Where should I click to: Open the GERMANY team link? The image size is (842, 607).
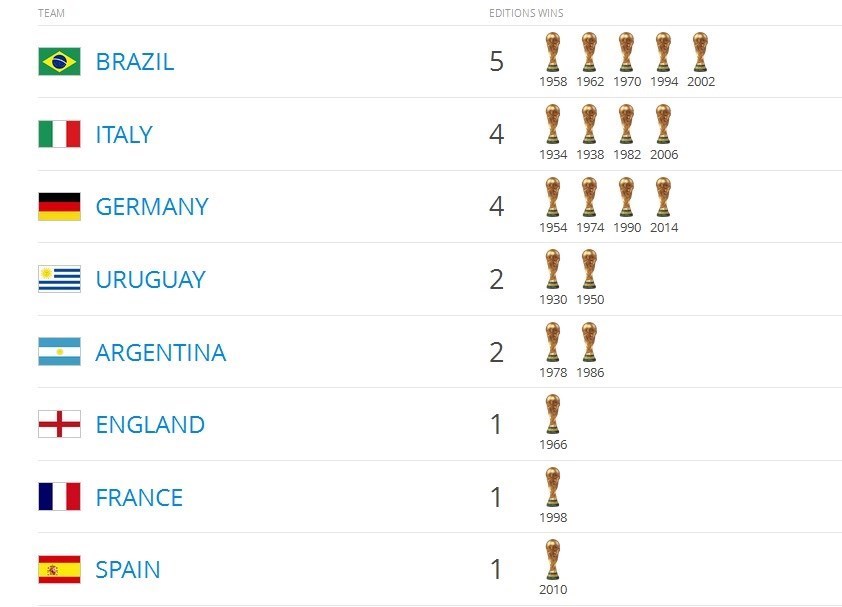click(x=152, y=207)
